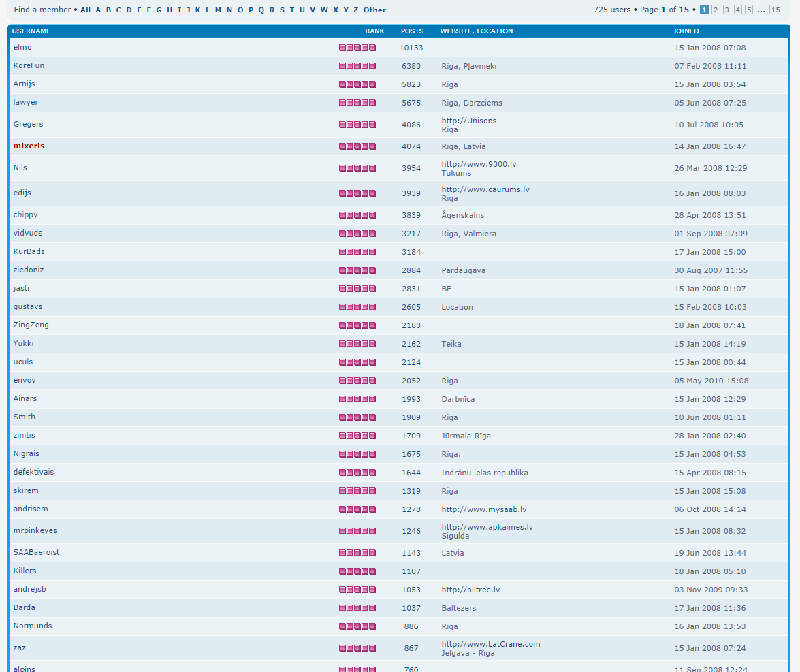The image size is (800, 672).
Task: Click the rank icon for Yukki
Action: (357, 343)
